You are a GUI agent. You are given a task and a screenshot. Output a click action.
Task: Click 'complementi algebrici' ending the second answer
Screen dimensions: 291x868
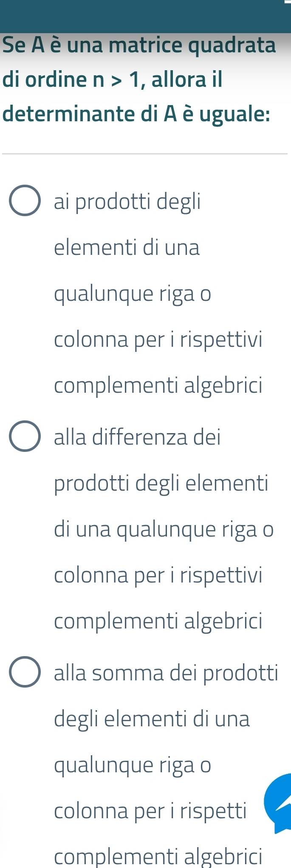point(158,621)
